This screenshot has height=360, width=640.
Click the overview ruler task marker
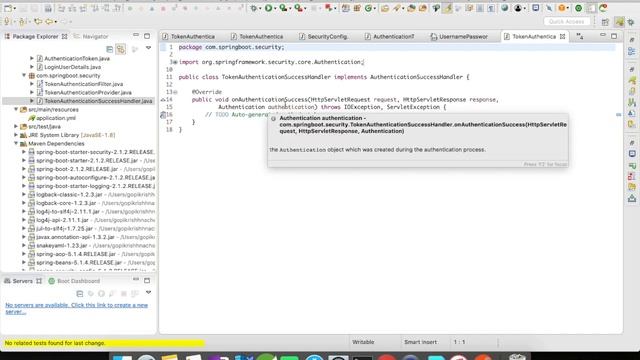pyautogui.click(x=618, y=115)
